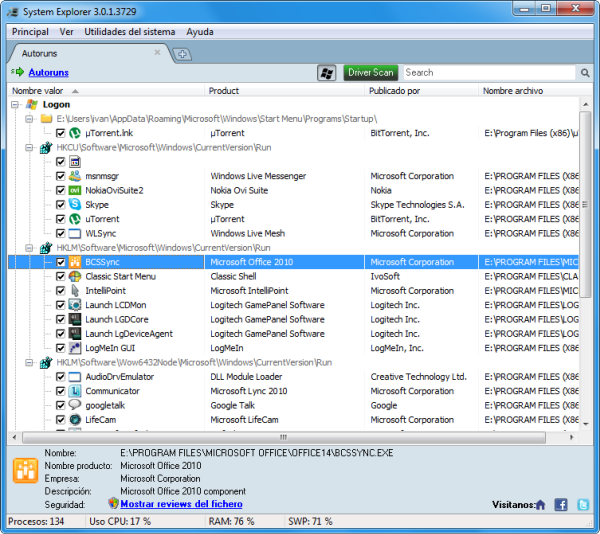This screenshot has width=600, height=534.
Task: Collapse the Startup folder node
Action: click(29, 119)
